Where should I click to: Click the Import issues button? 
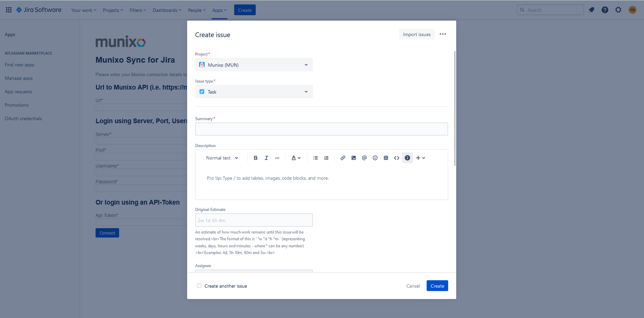pyautogui.click(x=417, y=34)
